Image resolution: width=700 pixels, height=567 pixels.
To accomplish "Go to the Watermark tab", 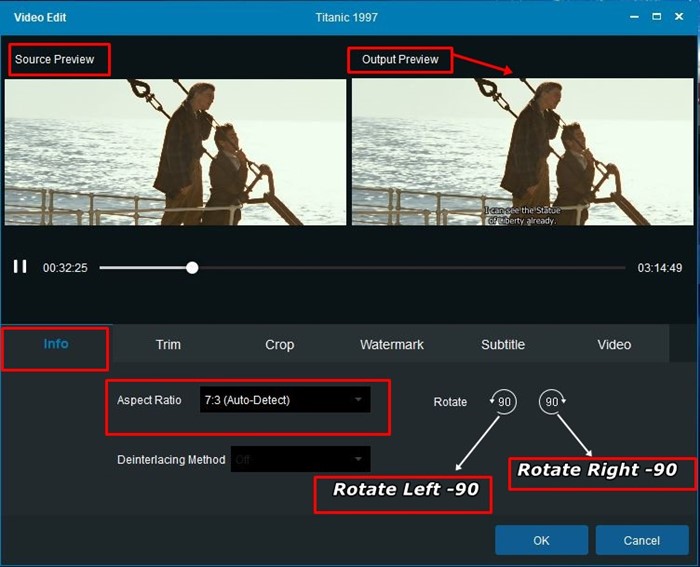I will tap(392, 345).
